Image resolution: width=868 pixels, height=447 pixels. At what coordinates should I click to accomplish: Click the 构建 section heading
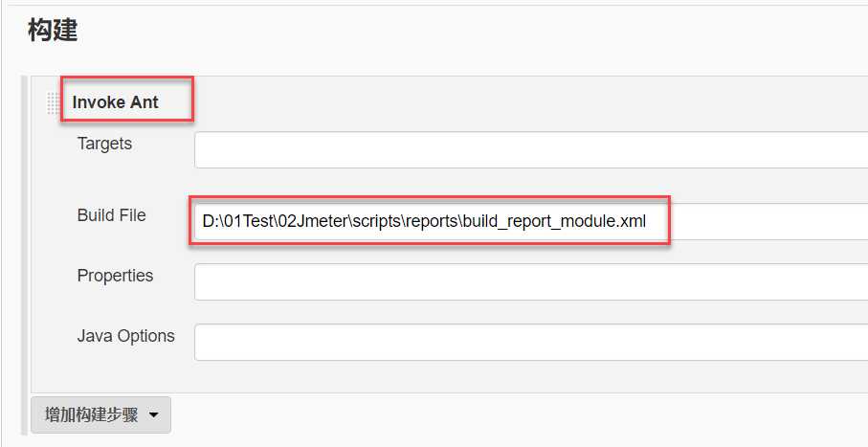point(53,31)
